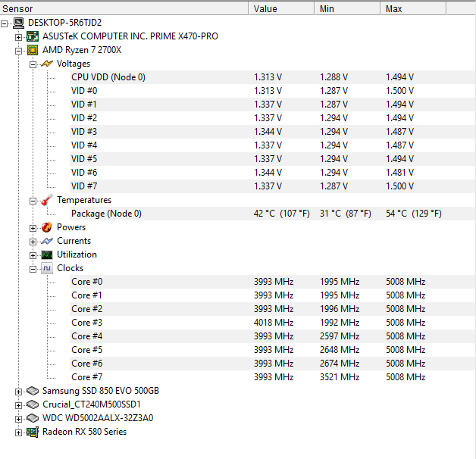Collapse the Voltages section
Viewport: 476px width, 459px height.
click(33, 64)
